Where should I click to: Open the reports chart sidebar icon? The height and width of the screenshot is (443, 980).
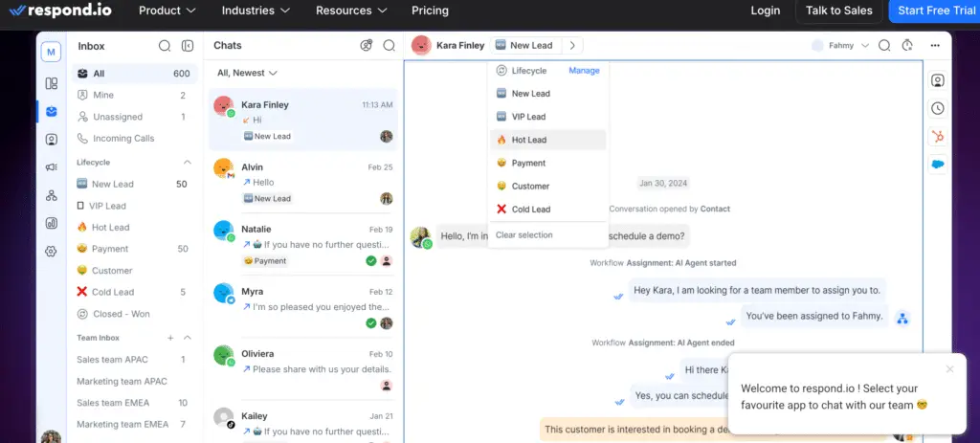pyautogui.click(x=52, y=223)
